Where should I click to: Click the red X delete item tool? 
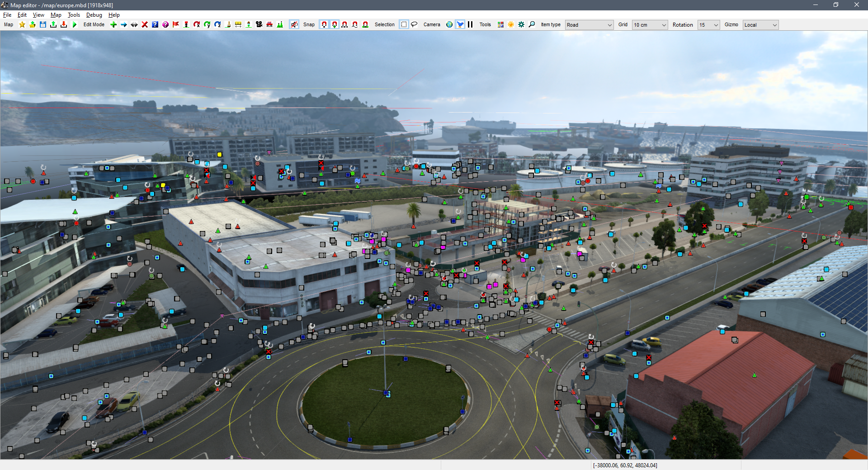coord(145,25)
